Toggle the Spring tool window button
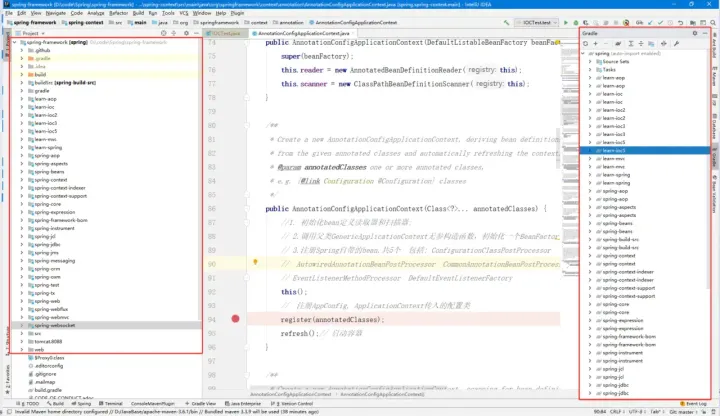Screen dimensions: 720x416 click(81, 404)
